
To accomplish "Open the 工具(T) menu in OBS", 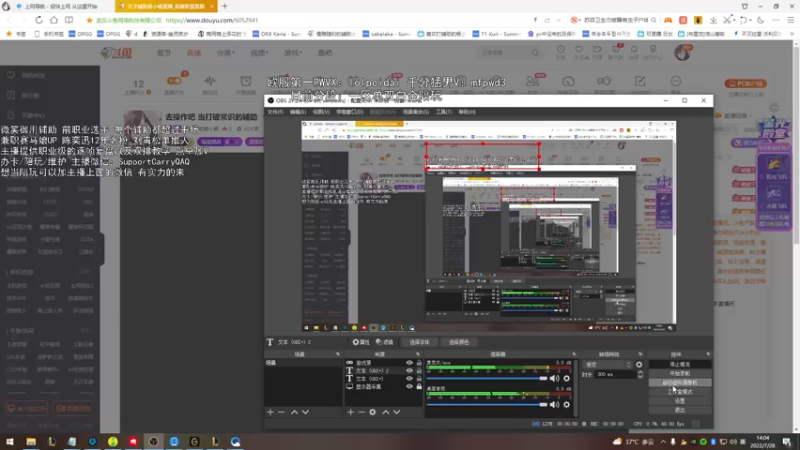I will (443, 112).
